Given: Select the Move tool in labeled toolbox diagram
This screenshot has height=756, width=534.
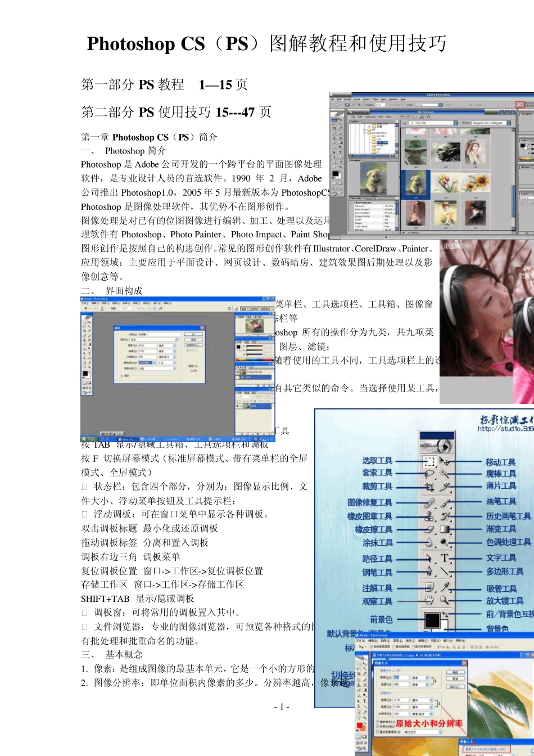Looking at the screenshot, I should 445,461.
